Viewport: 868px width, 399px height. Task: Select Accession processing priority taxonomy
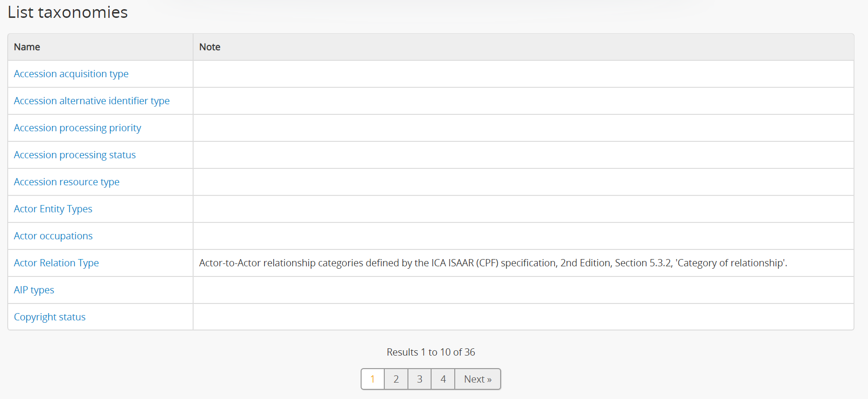pos(77,128)
